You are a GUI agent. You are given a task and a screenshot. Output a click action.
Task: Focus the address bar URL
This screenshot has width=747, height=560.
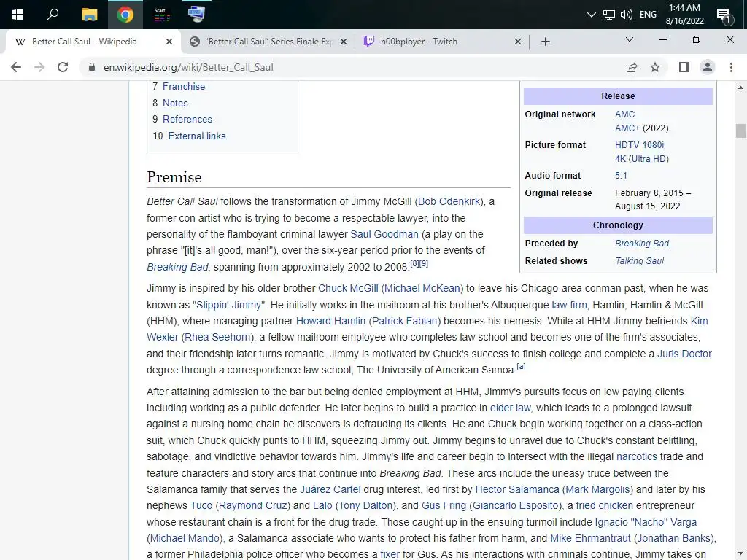189,67
